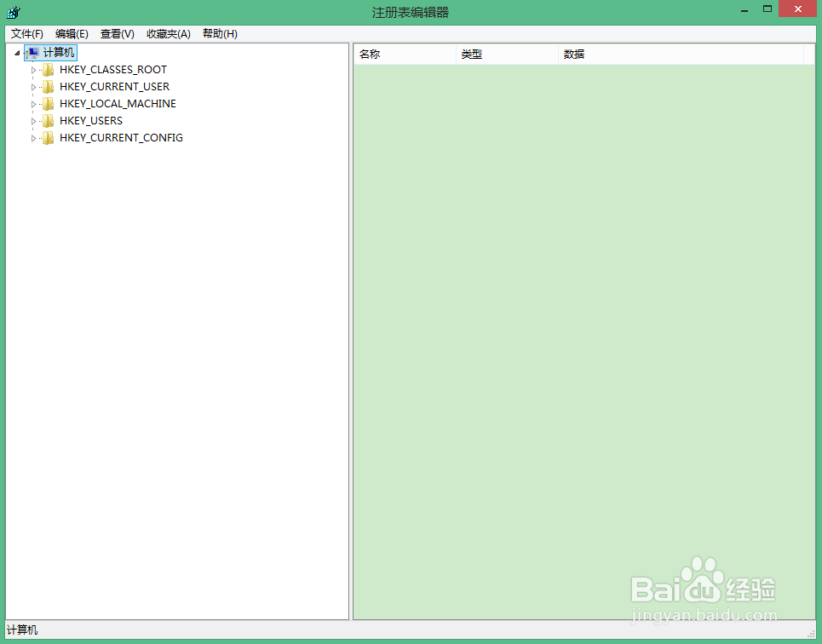Click the window resize grip in status bar corner

[x=812, y=633]
